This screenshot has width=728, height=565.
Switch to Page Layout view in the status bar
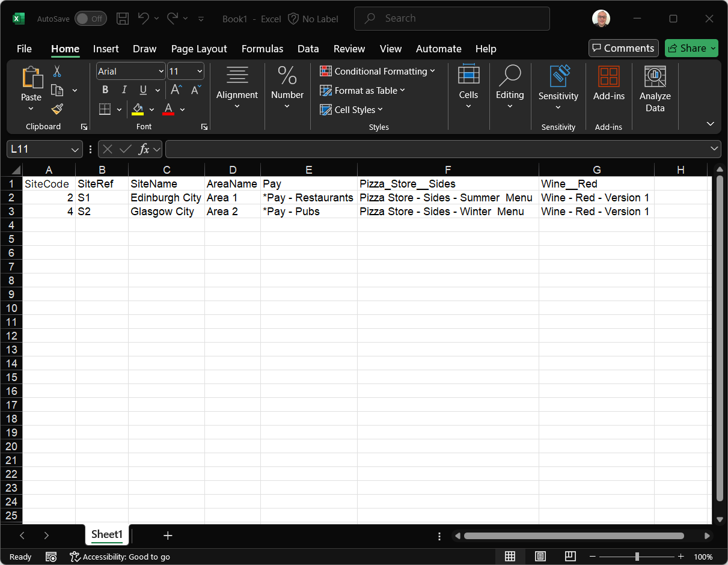(540, 557)
